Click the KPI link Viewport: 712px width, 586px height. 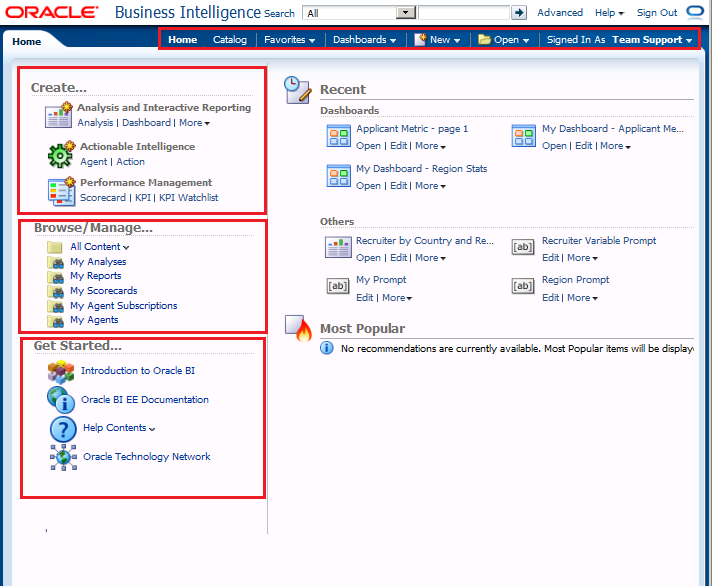(143, 198)
